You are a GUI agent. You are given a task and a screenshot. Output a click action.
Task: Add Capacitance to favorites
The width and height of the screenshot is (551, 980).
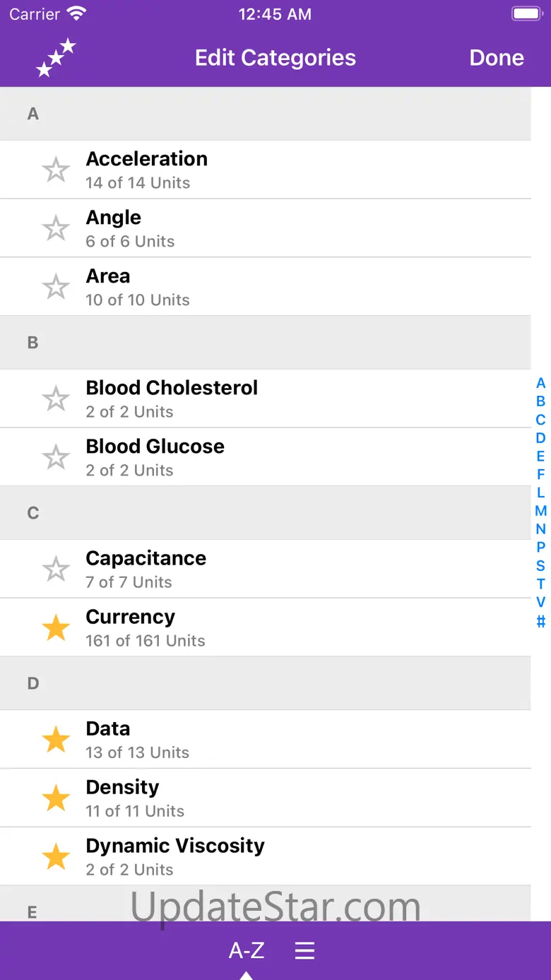[x=56, y=569]
